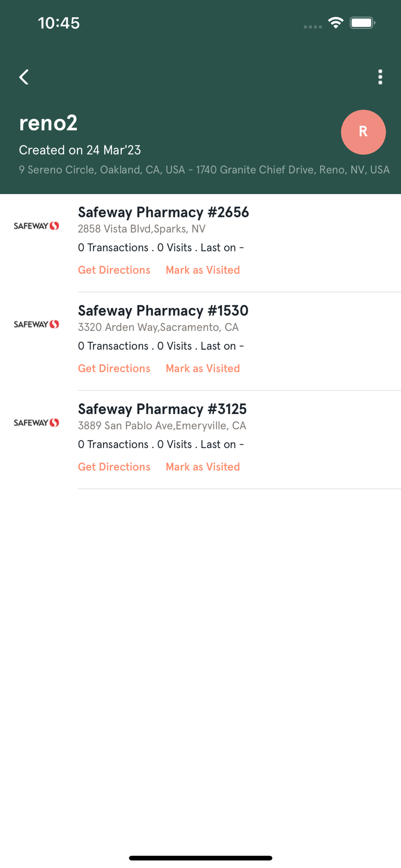Mark Safeway Pharmacy #2656 as visited

coord(203,270)
